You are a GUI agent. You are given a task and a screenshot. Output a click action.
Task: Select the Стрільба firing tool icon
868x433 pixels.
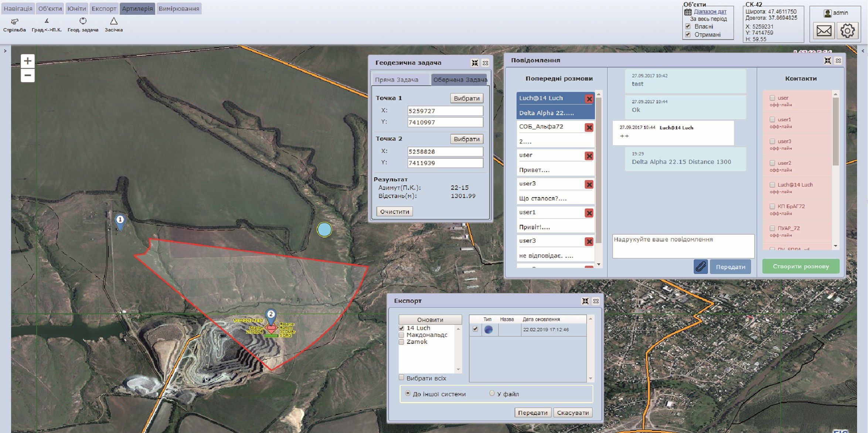[14, 22]
